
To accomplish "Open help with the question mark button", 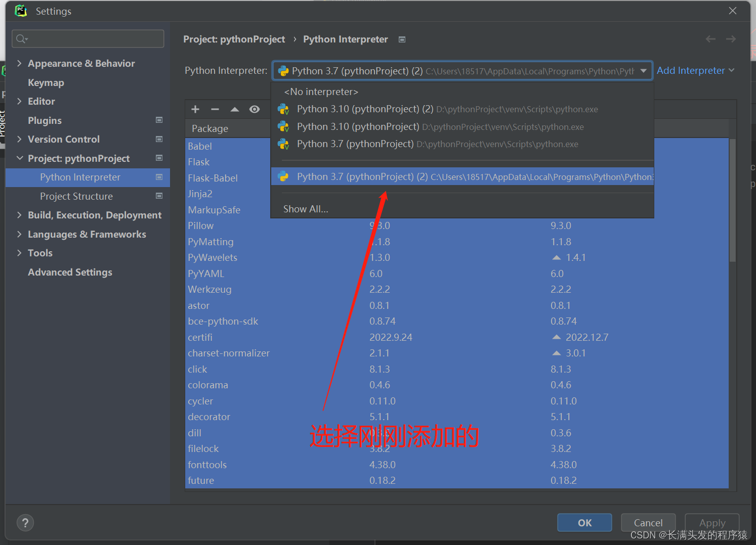I will pos(25,523).
